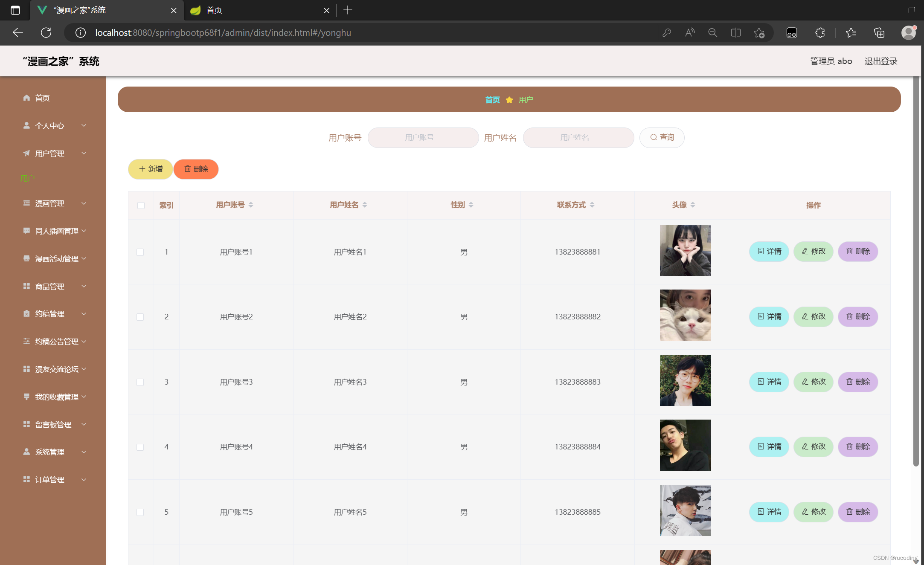Open site information icon in address bar
Viewport: 924px width, 565px height.
pyautogui.click(x=80, y=33)
